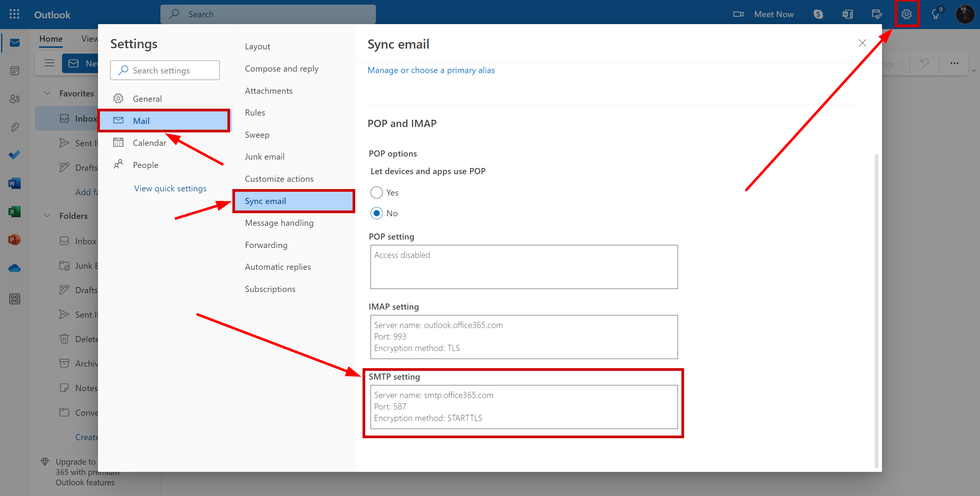
Task: Open Skype from the header
Action: click(818, 14)
